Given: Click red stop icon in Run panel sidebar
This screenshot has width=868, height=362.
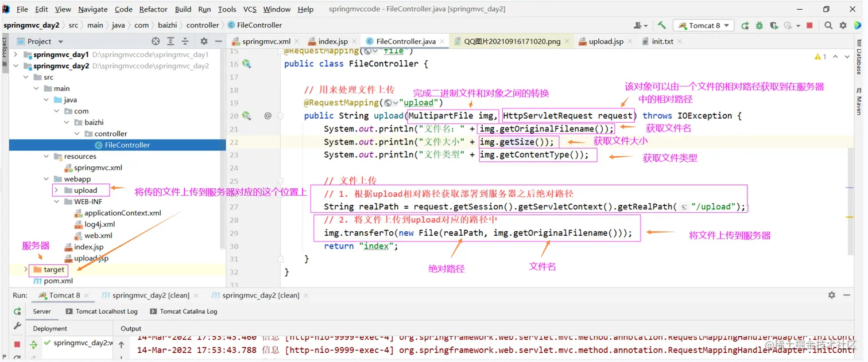Looking at the screenshot, I should [x=17, y=344].
